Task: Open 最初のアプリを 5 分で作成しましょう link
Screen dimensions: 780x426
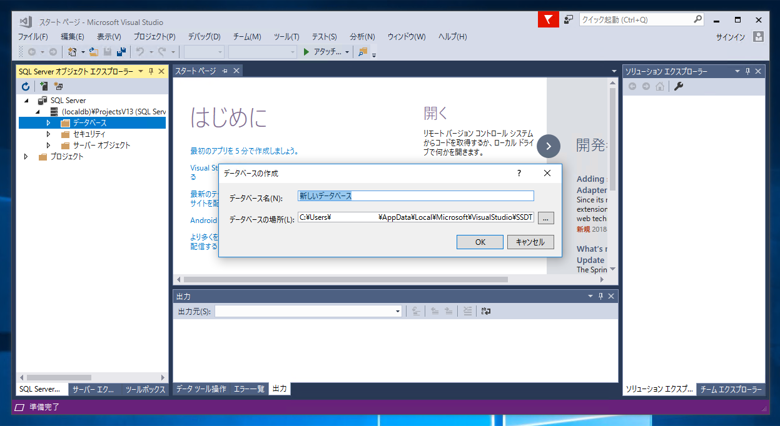Action: [244, 151]
